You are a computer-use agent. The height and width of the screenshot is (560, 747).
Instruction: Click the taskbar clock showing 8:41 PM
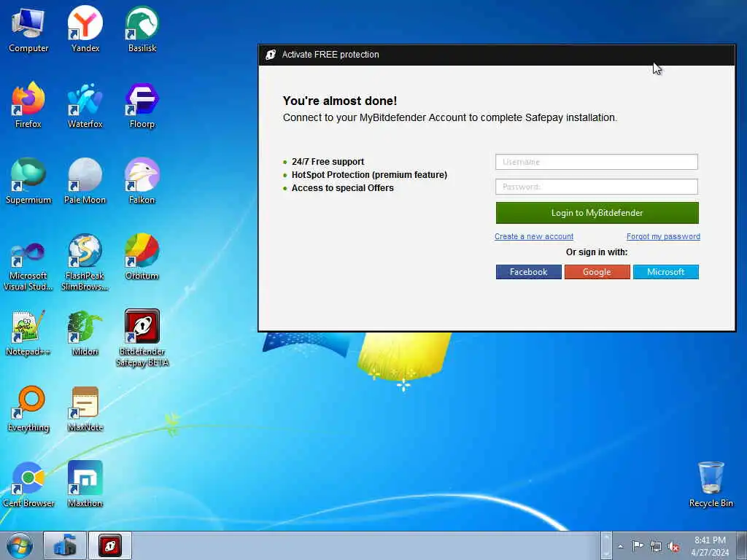click(710, 546)
